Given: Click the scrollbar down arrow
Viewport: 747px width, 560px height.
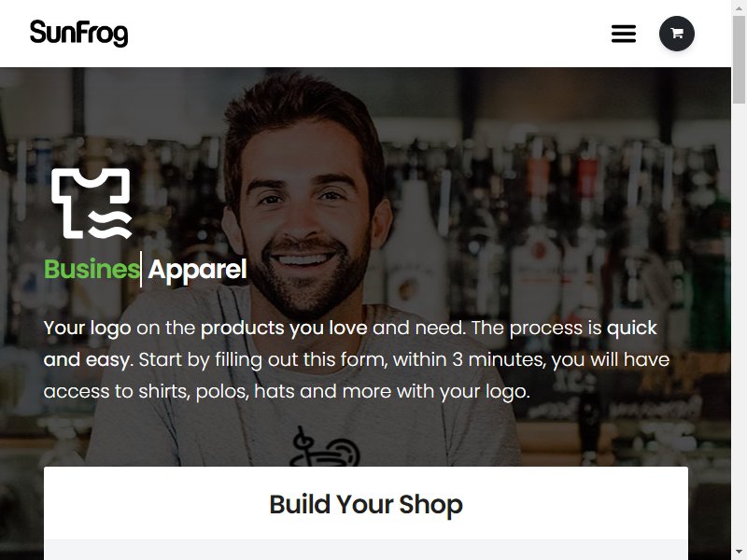Looking at the screenshot, I should 739,553.
